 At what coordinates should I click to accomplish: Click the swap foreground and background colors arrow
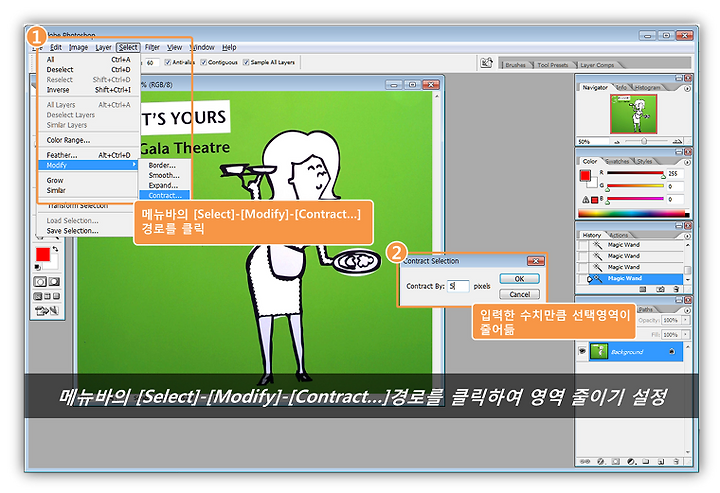pyautogui.click(x=56, y=249)
